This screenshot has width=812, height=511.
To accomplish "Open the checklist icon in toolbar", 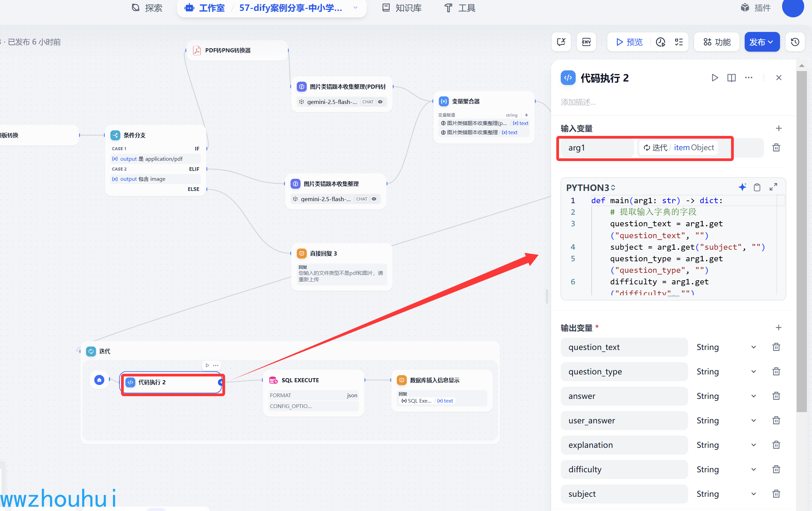I will (x=679, y=42).
